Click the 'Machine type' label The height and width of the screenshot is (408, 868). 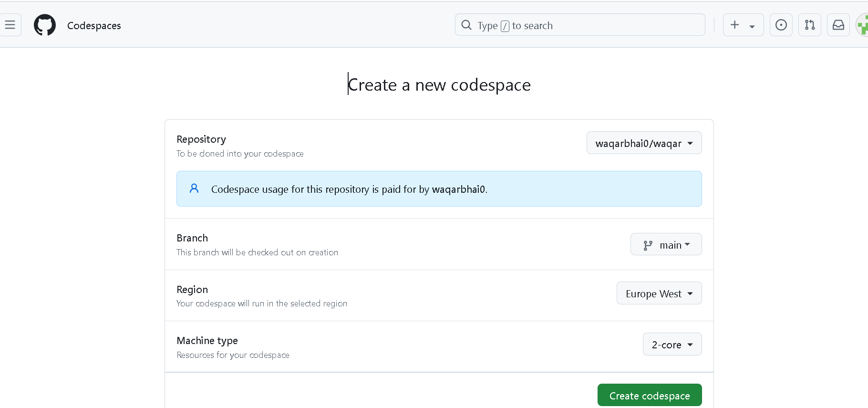click(207, 341)
